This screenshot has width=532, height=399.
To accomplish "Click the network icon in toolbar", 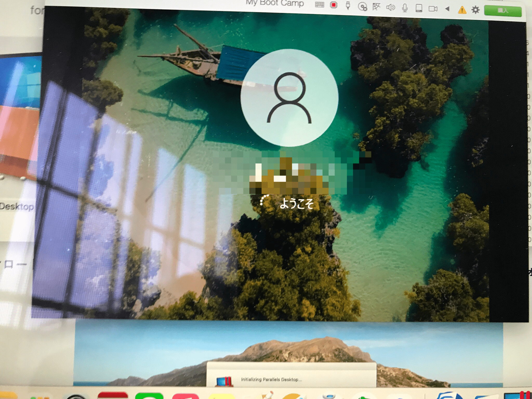I will [376, 7].
